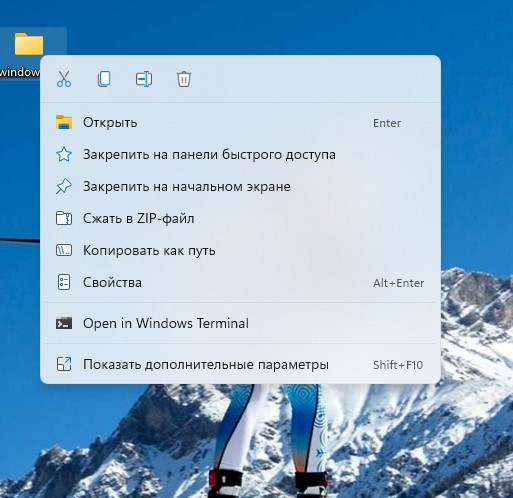513x498 pixels.
Task: Select the yellow folder on desktop
Action: tap(29, 44)
